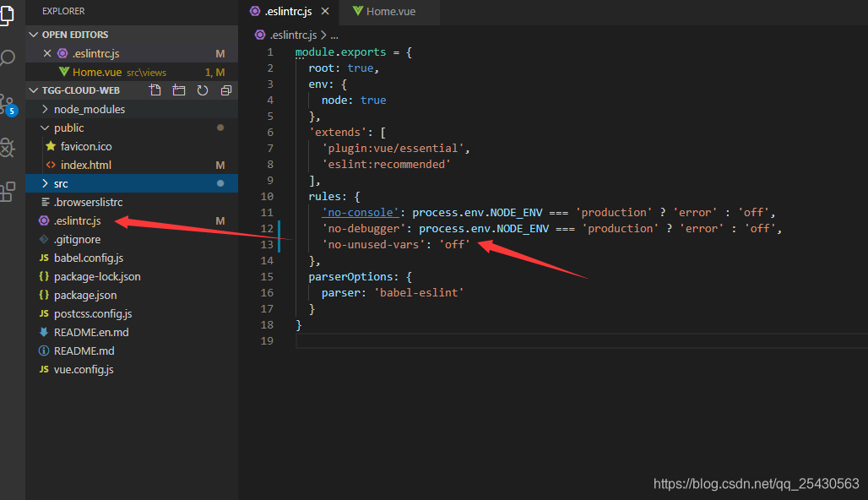Viewport: 868px width, 500px height.
Task: Click the 'no-unused-vars' rule text
Action: pos(374,245)
